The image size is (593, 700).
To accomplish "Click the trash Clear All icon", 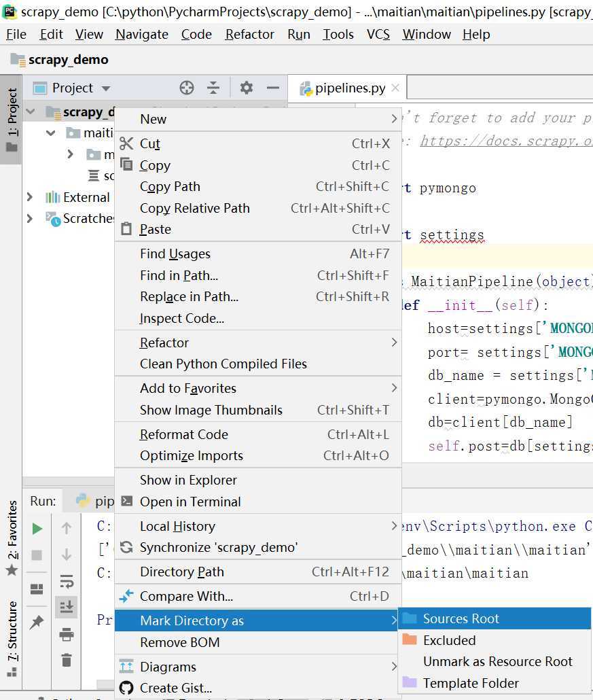I will (67, 660).
